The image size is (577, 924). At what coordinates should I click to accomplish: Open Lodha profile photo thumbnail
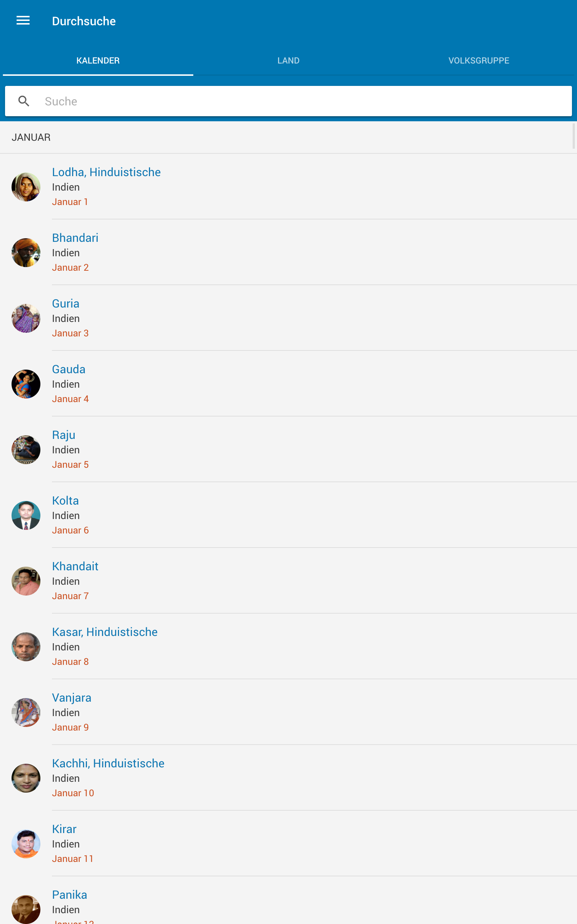click(x=26, y=187)
